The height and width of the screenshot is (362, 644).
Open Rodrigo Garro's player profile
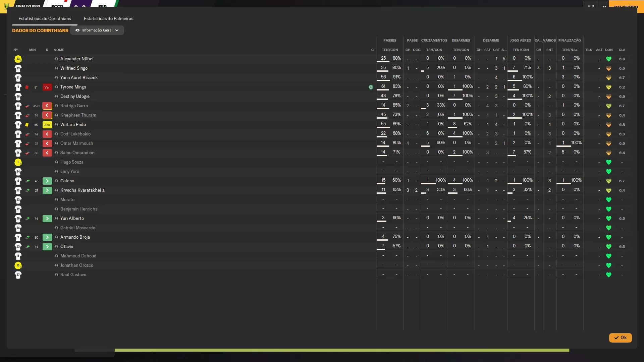pos(74,106)
